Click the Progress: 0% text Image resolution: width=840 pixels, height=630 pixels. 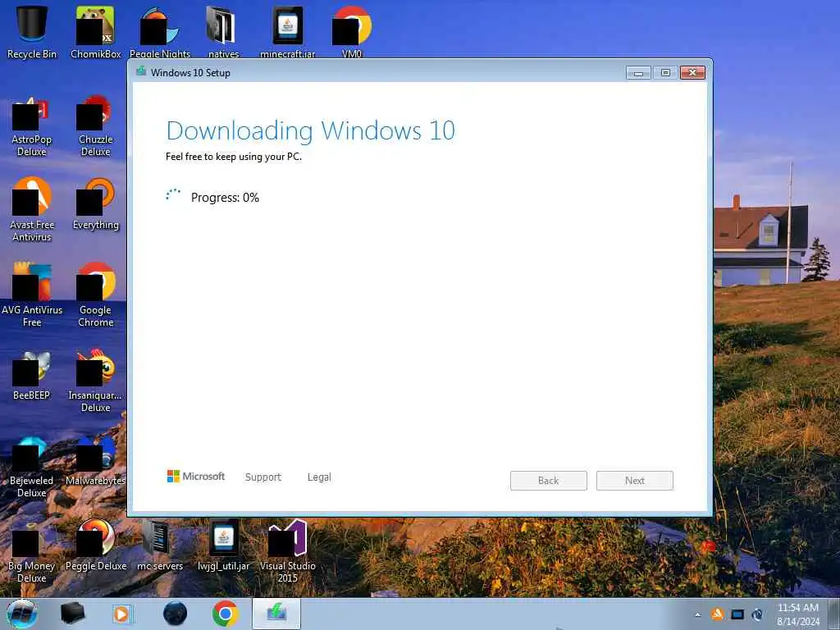coord(225,198)
